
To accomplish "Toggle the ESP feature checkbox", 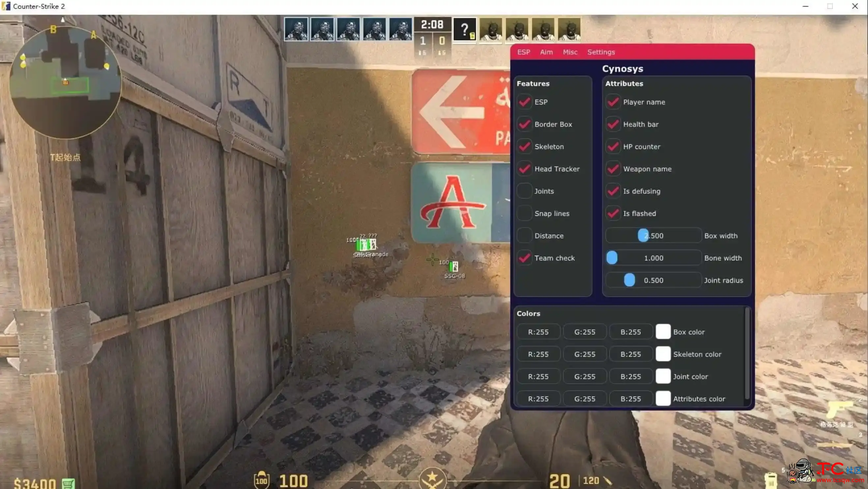I will click(524, 102).
